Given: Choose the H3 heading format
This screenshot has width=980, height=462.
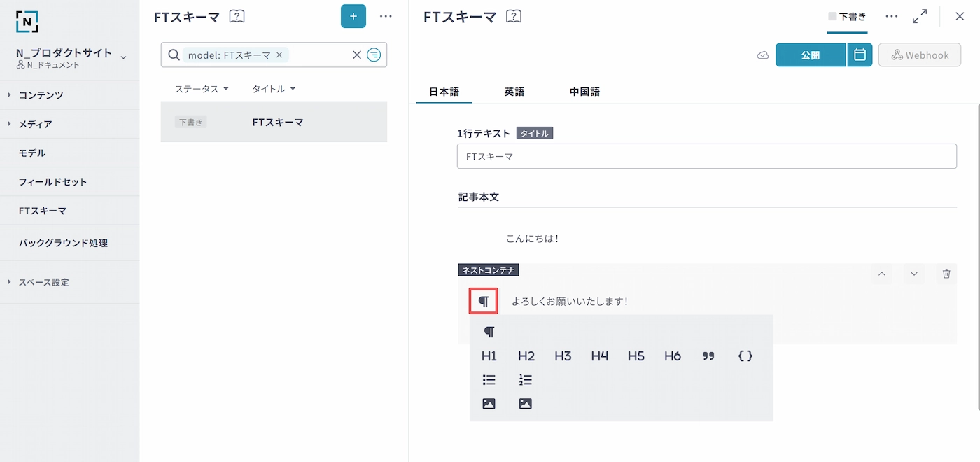Looking at the screenshot, I should point(563,356).
